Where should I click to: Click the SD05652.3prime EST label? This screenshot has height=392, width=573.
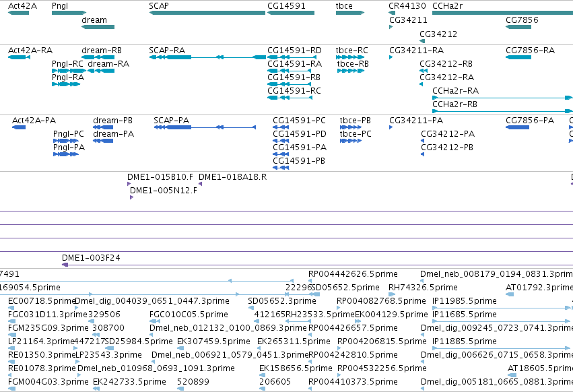(281, 301)
